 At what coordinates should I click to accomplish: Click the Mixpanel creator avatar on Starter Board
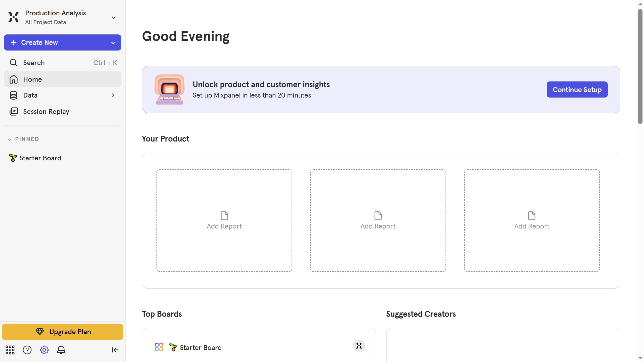(359, 346)
